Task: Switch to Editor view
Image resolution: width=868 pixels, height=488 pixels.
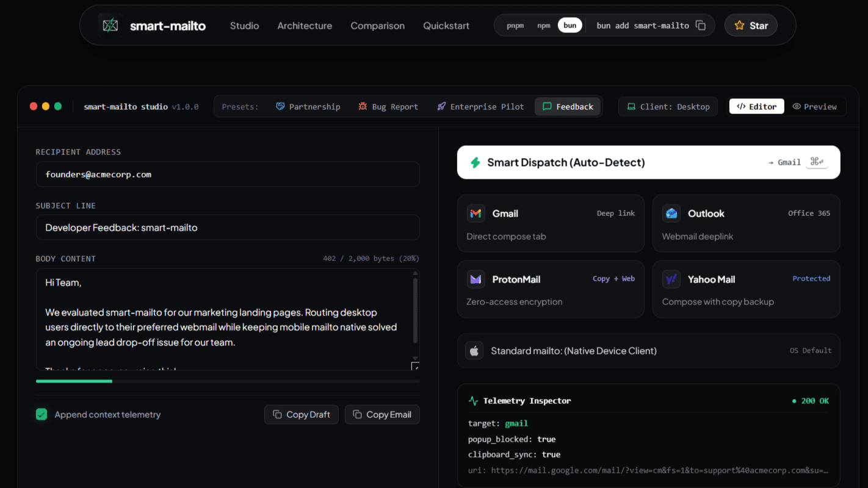Action: tap(757, 106)
